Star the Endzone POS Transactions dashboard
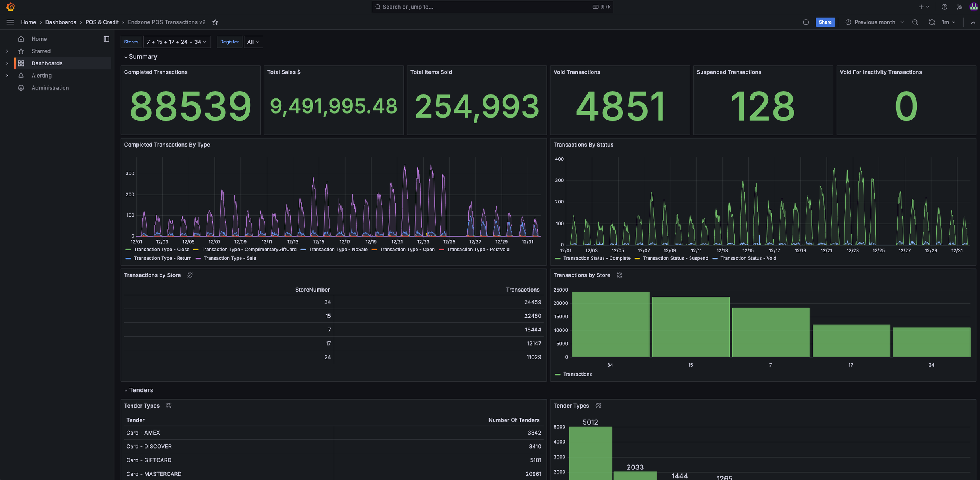This screenshot has width=980, height=480. click(x=215, y=22)
